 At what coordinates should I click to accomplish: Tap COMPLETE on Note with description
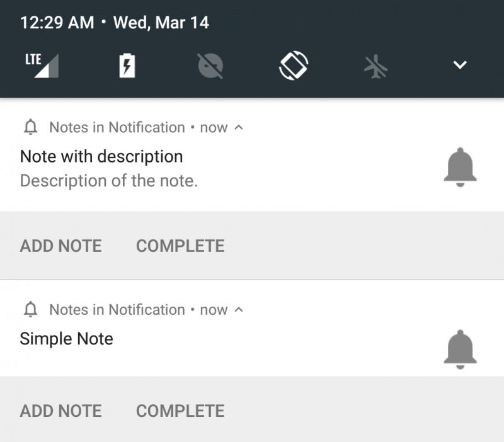[180, 246]
